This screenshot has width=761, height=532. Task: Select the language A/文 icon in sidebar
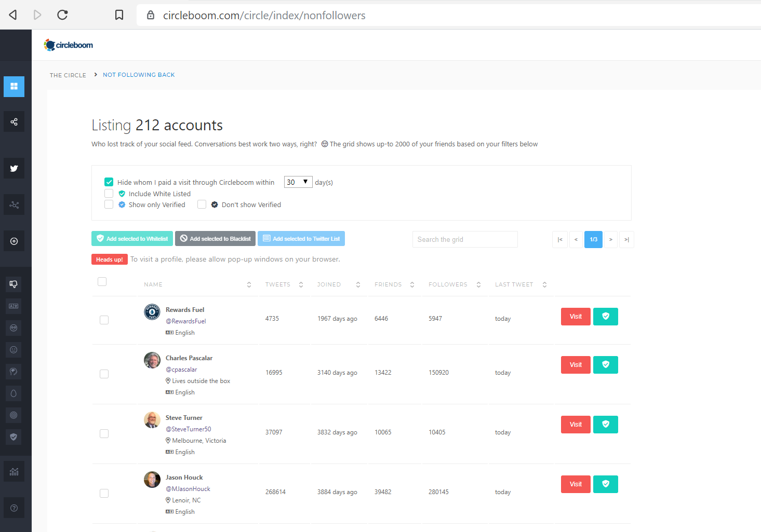pyautogui.click(x=14, y=306)
